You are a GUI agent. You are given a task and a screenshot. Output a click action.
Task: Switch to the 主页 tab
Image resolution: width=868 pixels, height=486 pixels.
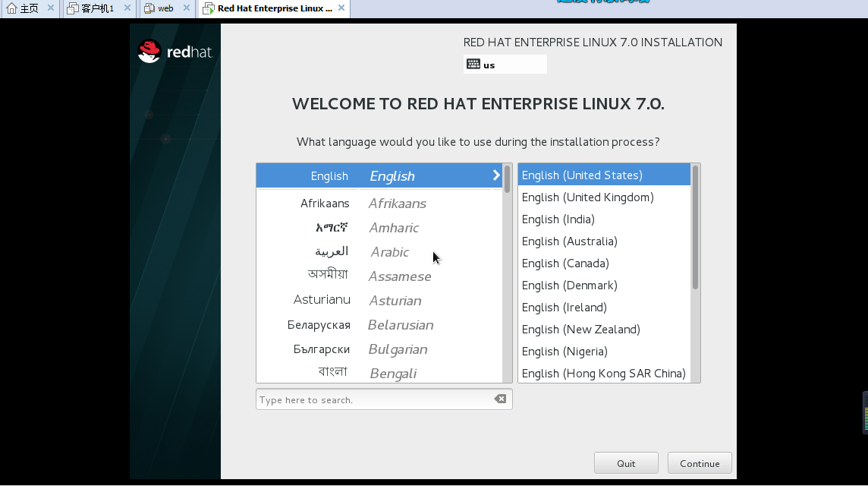coord(30,8)
